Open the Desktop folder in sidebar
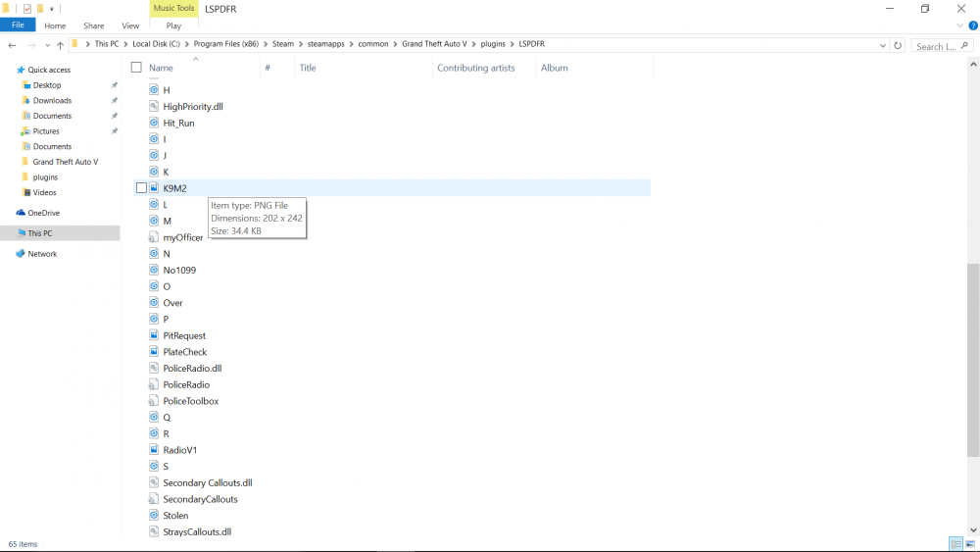The width and height of the screenshot is (980, 552). tap(47, 85)
